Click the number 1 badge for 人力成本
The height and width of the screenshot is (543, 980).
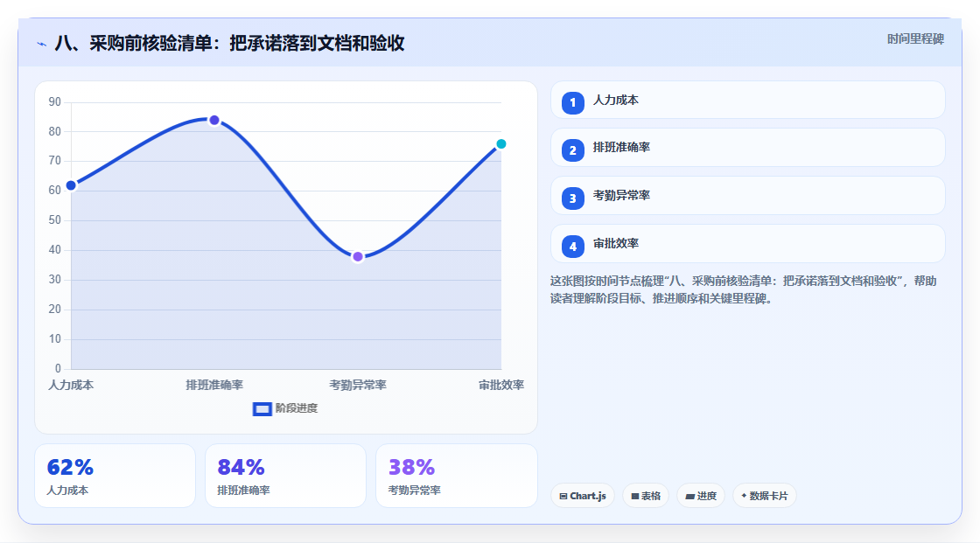(572, 102)
